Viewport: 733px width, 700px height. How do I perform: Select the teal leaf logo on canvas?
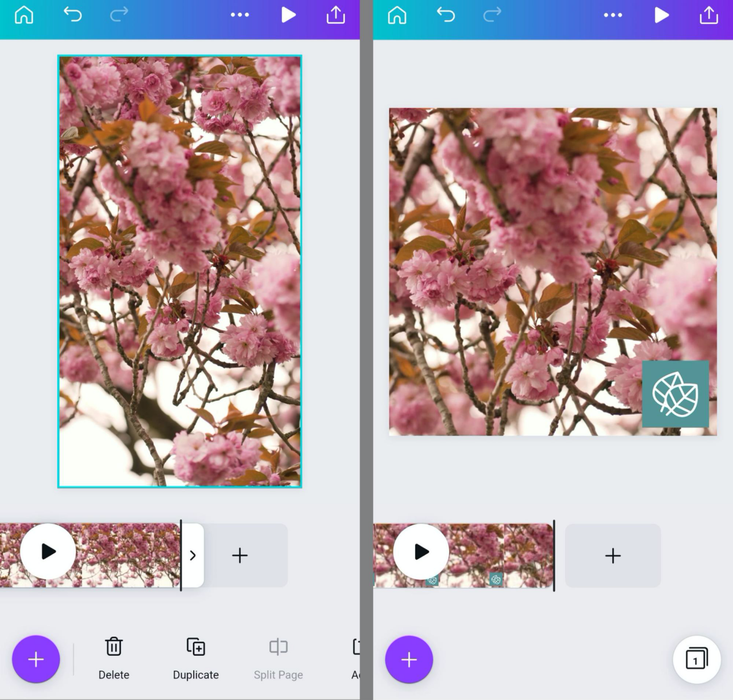click(675, 394)
